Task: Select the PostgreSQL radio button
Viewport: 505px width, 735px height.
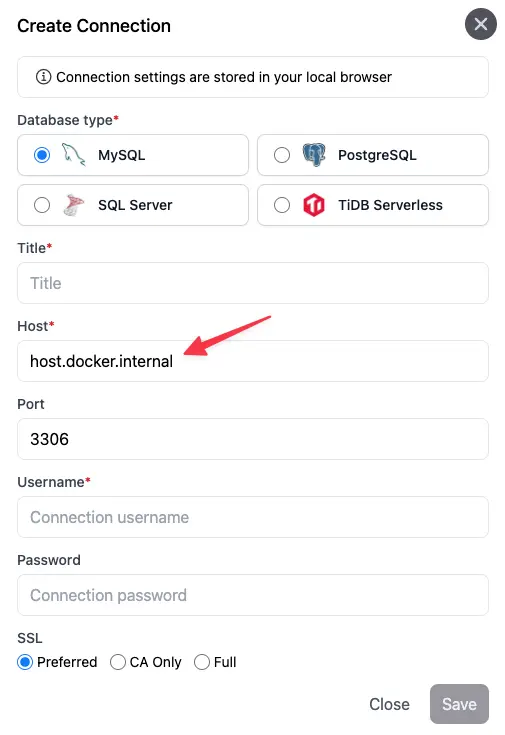Action: click(282, 155)
